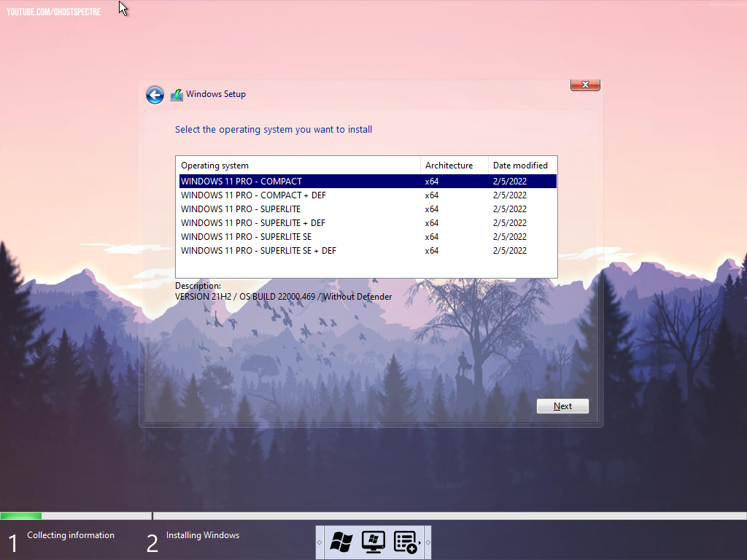Select WINDOWS 11 PRO - COMPACT

pyautogui.click(x=368, y=182)
